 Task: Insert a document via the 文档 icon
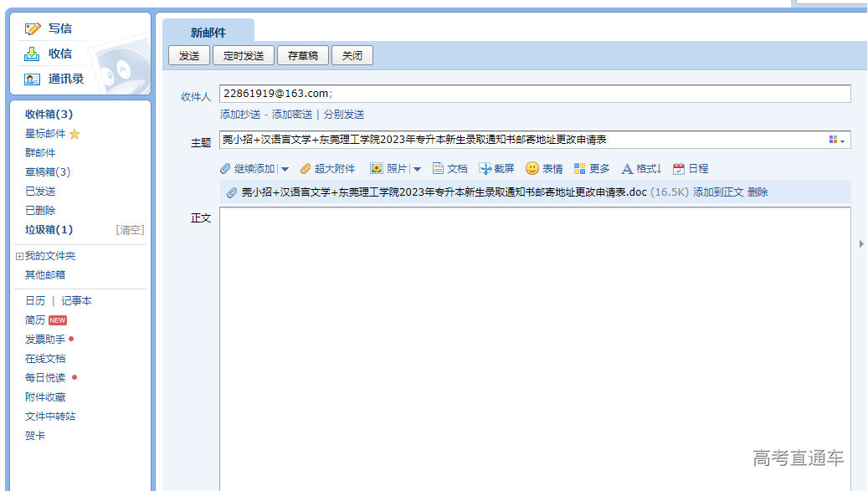coord(439,168)
